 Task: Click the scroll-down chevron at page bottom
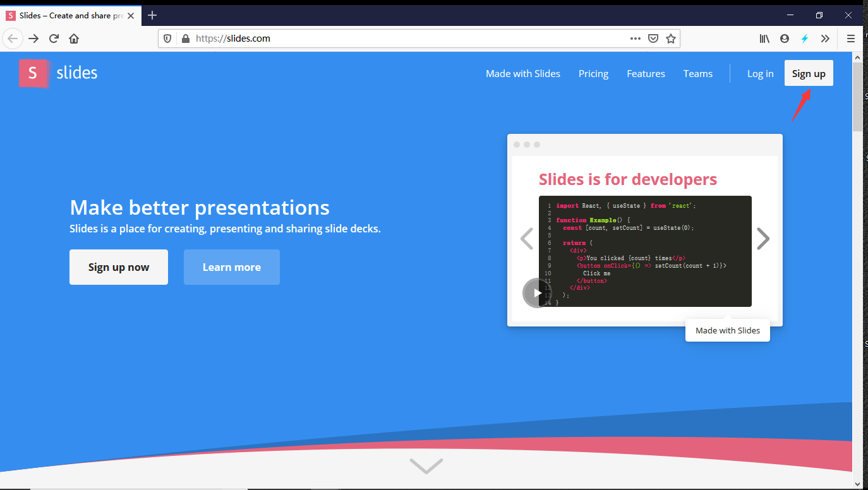tap(426, 466)
